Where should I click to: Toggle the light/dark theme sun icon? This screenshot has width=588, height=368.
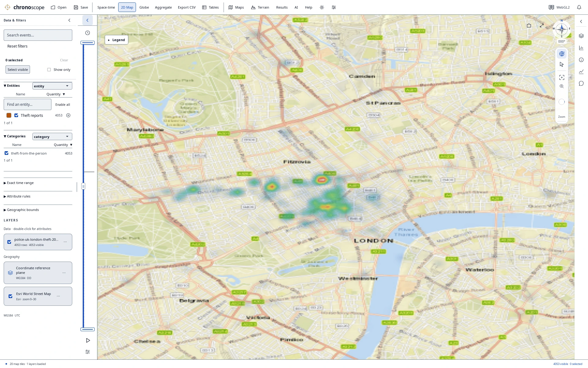point(322,7)
